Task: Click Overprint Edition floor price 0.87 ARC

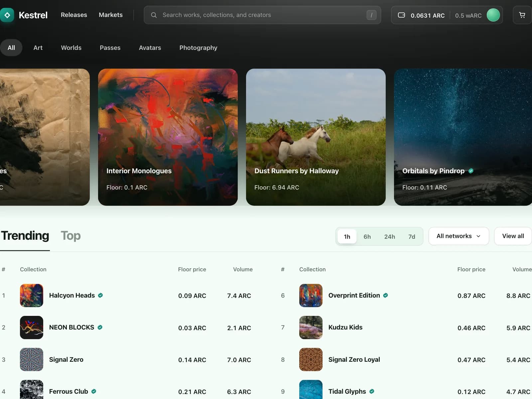Action: click(x=471, y=296)
